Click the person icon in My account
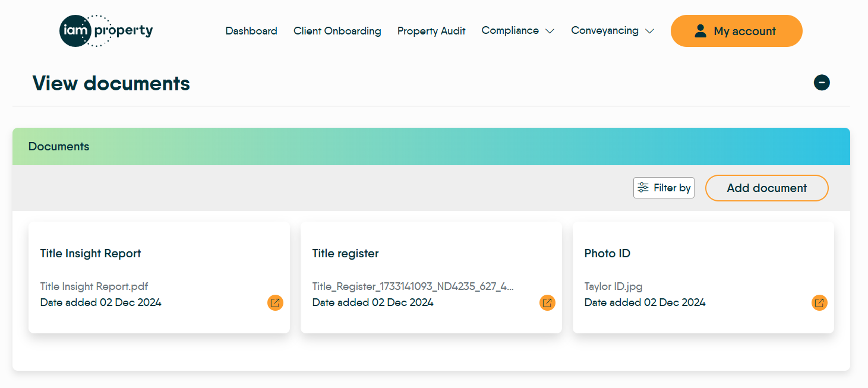The height and width of the screenshot is (388, 868). pos(700,31)
